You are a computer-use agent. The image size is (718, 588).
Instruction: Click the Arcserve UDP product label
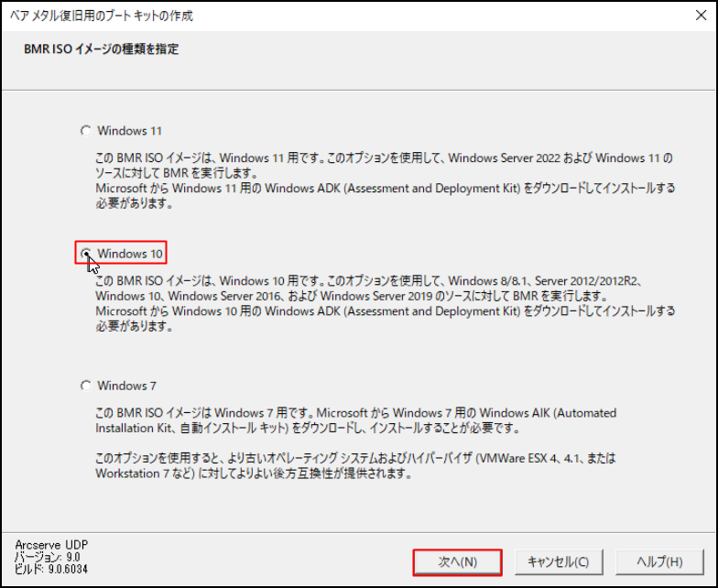pos(51,544)
